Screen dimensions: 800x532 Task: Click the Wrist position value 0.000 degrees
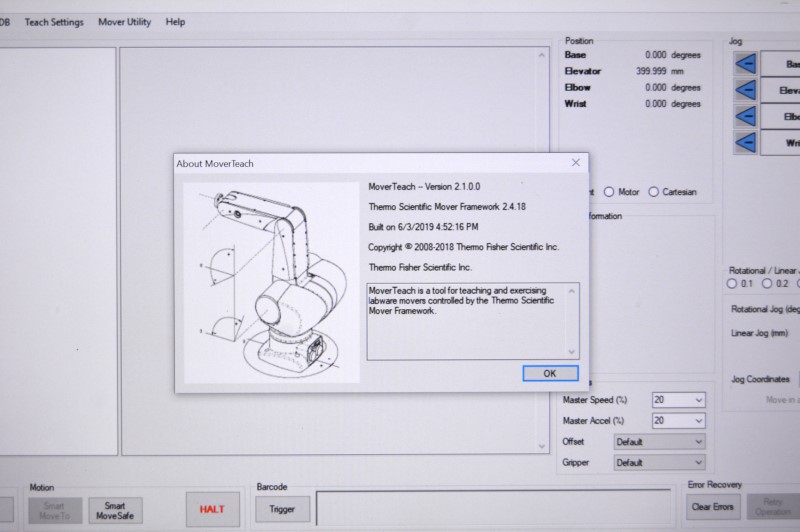(x=672, y=104)
